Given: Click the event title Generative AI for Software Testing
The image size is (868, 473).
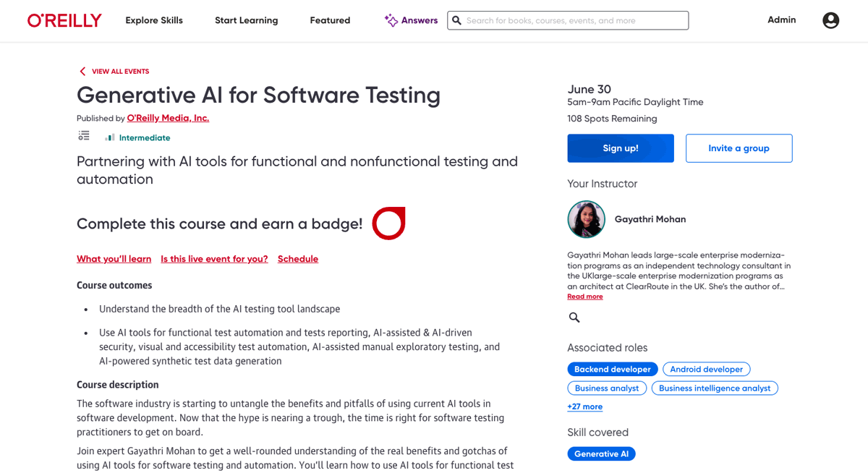Looking at the screenshot, I should [258, 95].
